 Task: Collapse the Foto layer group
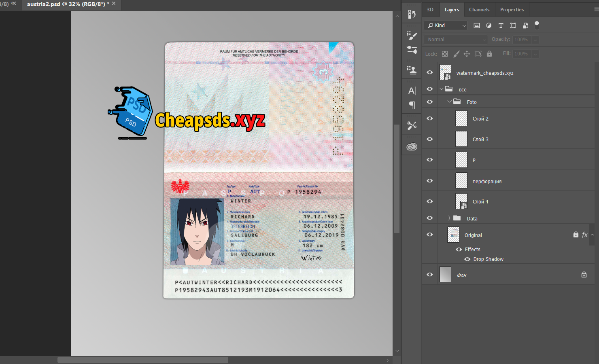(x=449, y=102)
